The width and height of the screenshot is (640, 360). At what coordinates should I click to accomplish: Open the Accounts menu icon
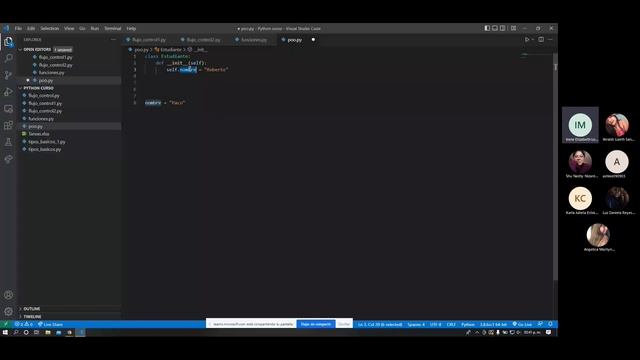pos(8,295)
